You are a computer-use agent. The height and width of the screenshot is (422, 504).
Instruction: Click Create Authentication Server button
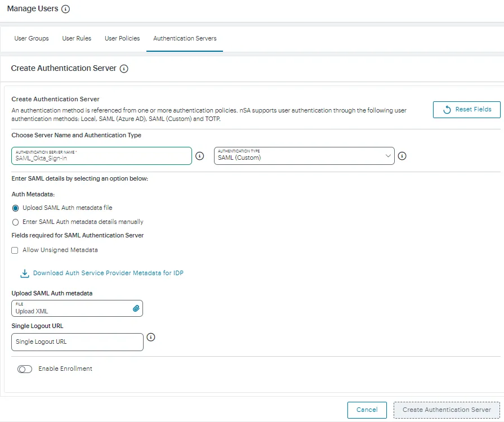[447, 410]
